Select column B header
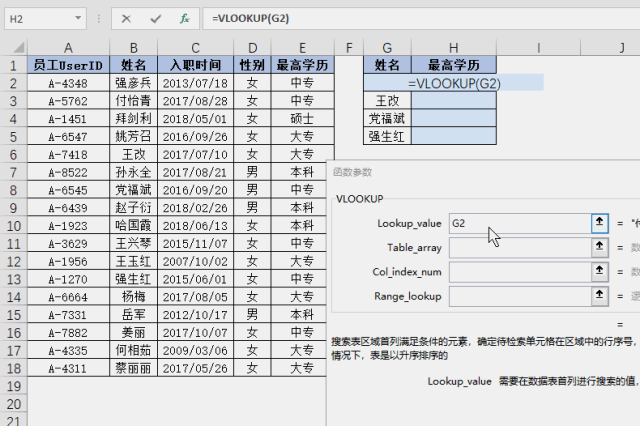Viewport: 640px width, 426px height. pyautogui.click(x=133, y=48)
